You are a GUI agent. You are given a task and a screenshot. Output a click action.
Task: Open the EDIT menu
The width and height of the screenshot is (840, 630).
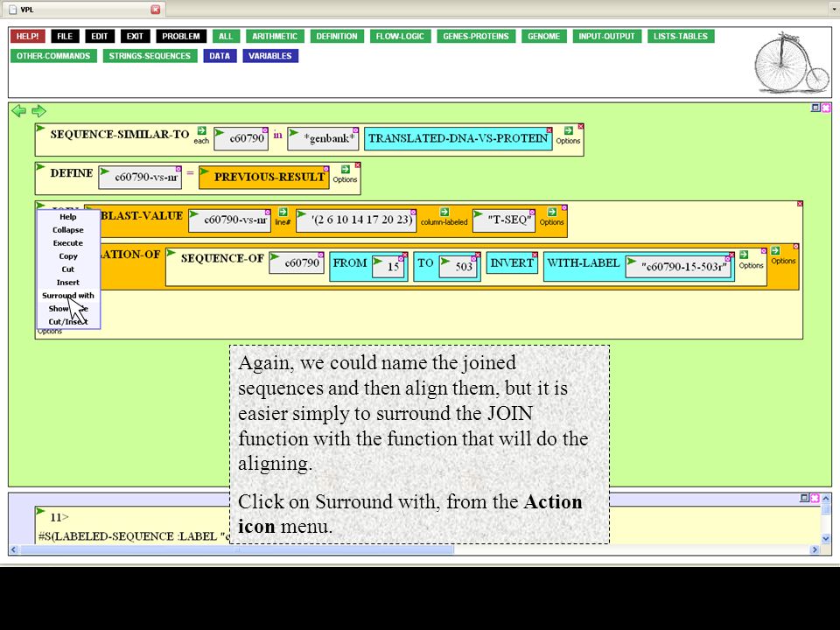tap(100, 37)
